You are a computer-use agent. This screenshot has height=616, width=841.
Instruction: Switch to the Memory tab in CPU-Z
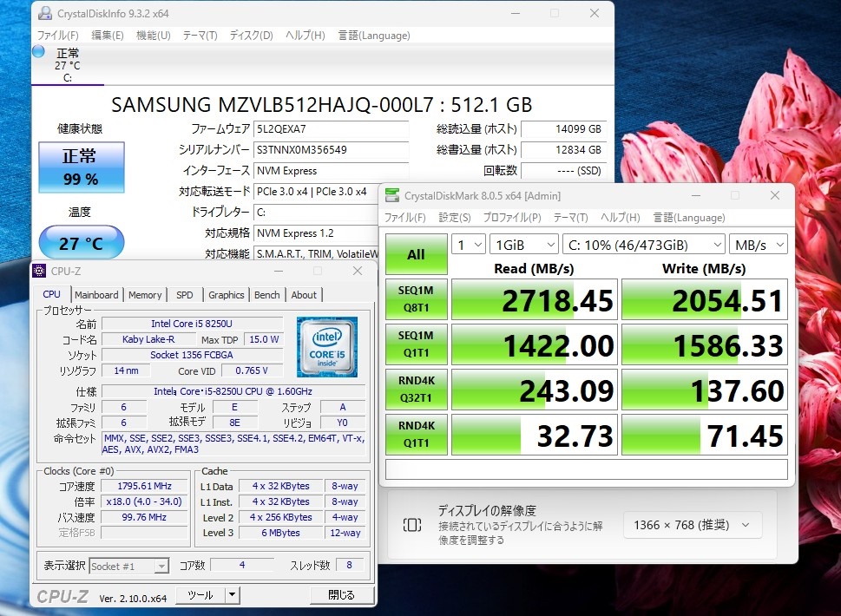point(145,295)
